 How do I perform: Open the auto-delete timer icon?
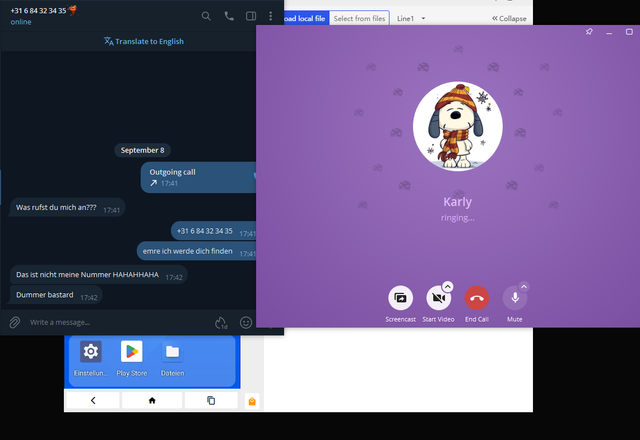coord(221,323)
